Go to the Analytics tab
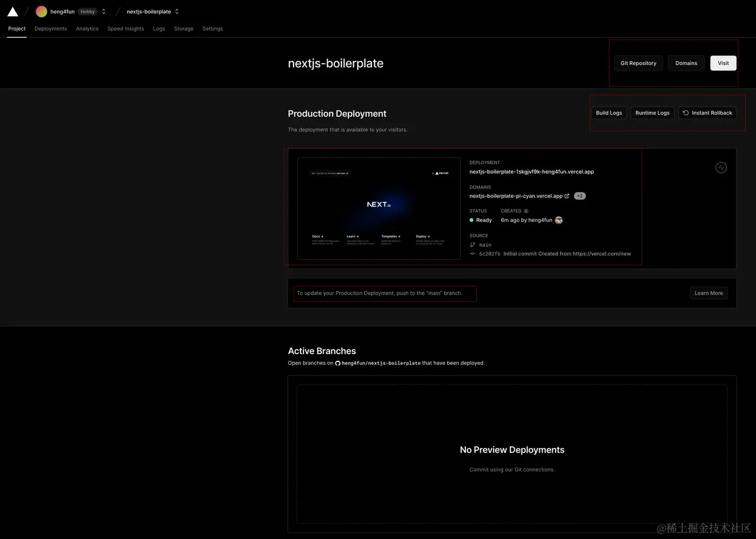The height and width of the screenshot is (539, 756). (x=87, y=29)
